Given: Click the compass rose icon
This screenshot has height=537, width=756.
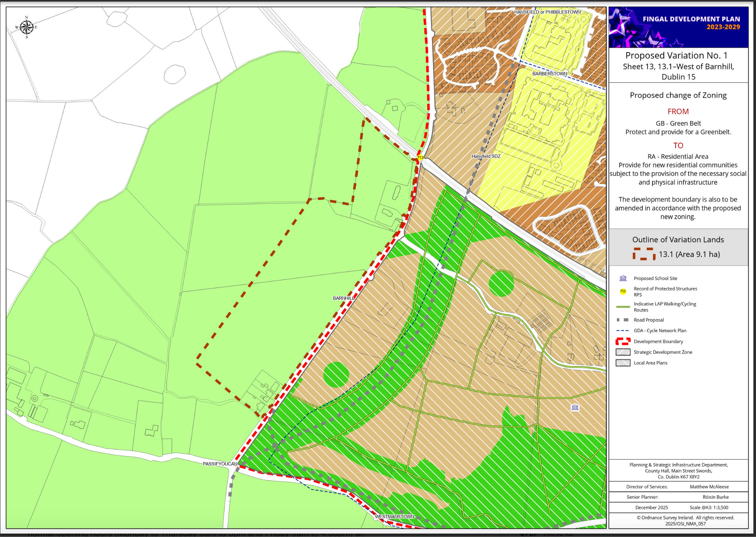Looking at the screenshot, I should point(26,27).
